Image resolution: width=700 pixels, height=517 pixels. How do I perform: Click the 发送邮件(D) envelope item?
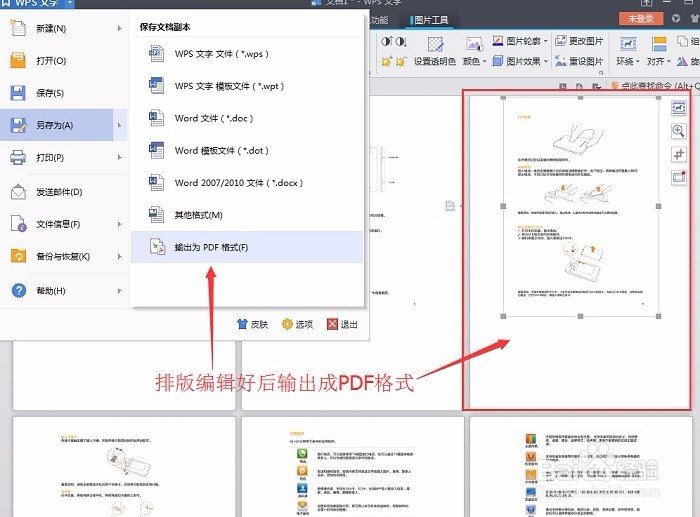[56, 192]
